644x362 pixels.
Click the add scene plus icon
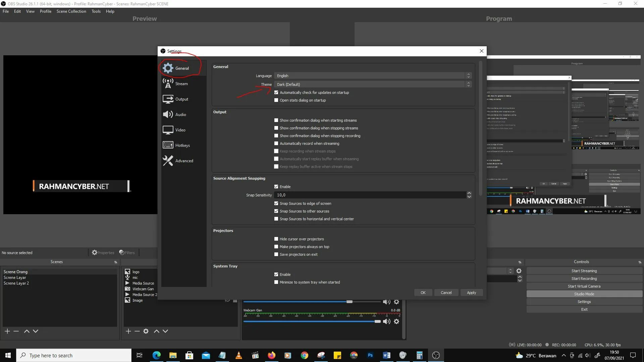(7, 331)
